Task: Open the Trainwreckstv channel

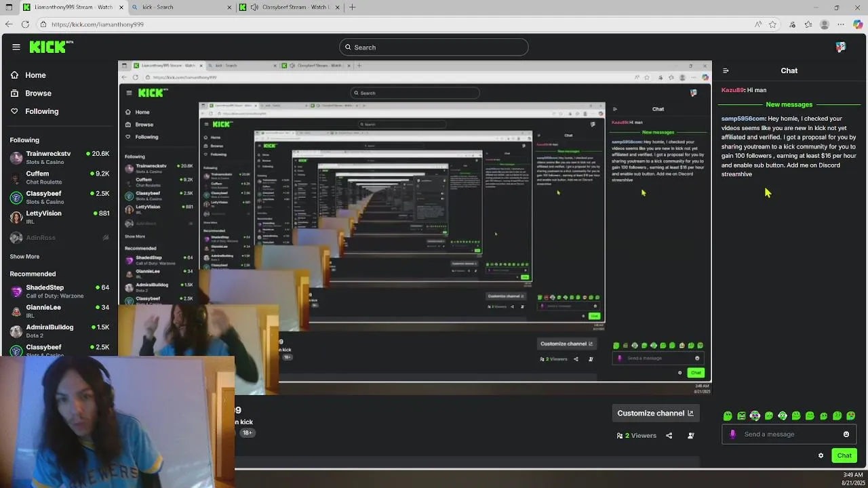Action: [x=60, y=157]
